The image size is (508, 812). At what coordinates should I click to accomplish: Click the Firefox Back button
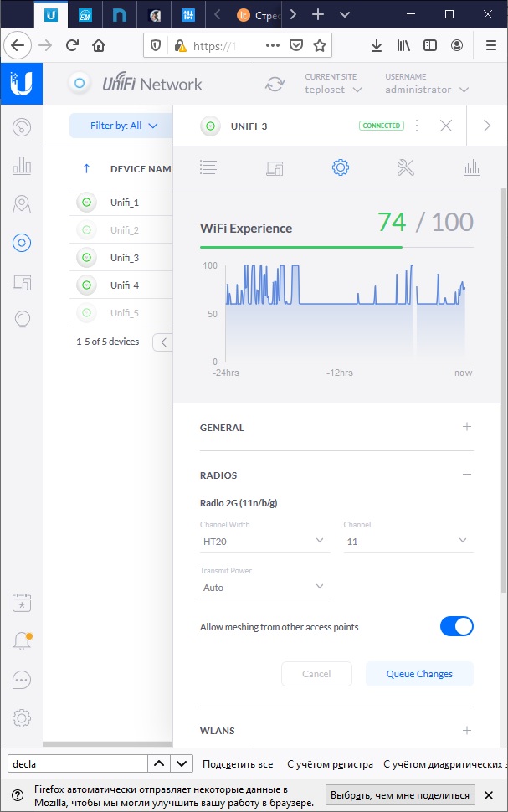[x=18, y=45]
